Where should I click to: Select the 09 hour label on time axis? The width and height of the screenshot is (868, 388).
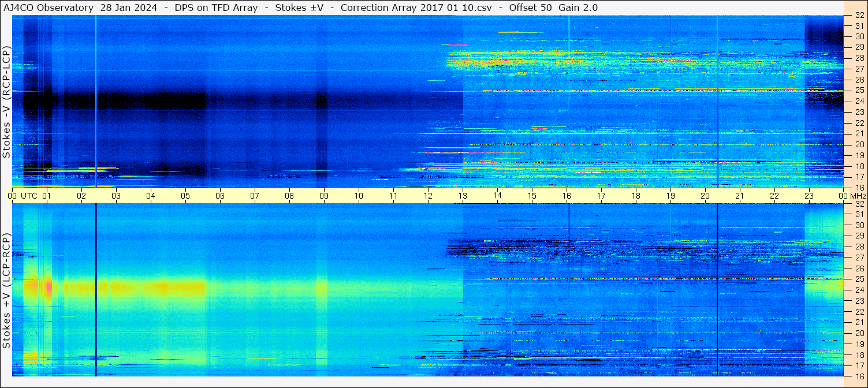point(324,196)
